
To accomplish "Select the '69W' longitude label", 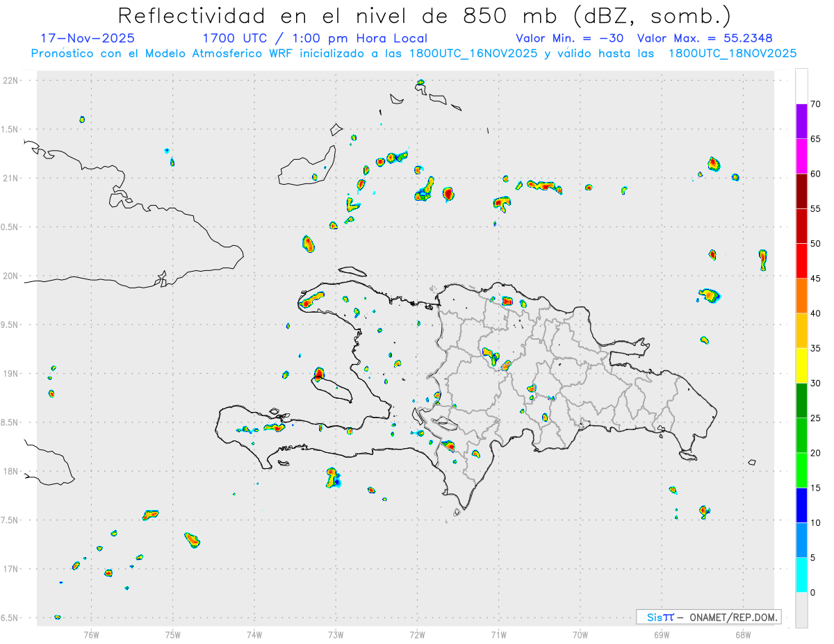I will tap(662, 634).
